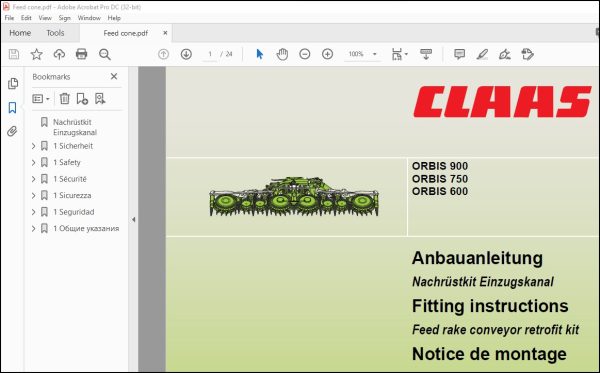Open fit page options icon
Screen dimensions: 600x373
point(399,54)
